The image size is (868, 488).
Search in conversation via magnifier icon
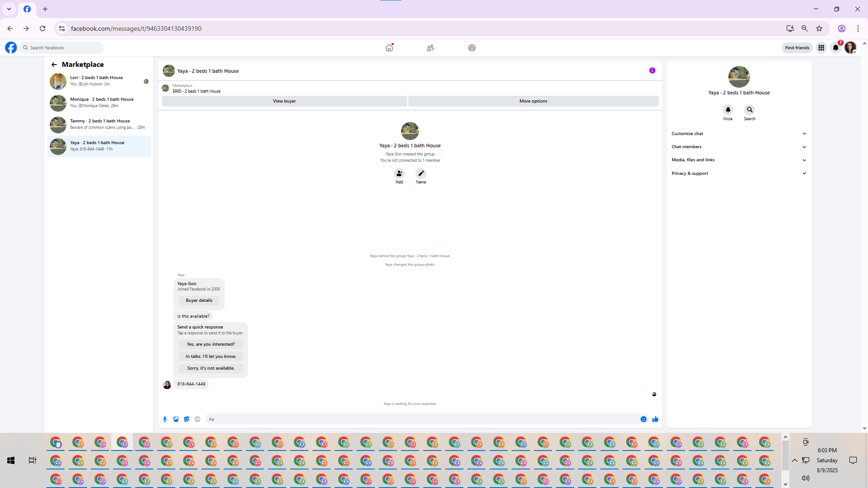coord(750,110)
